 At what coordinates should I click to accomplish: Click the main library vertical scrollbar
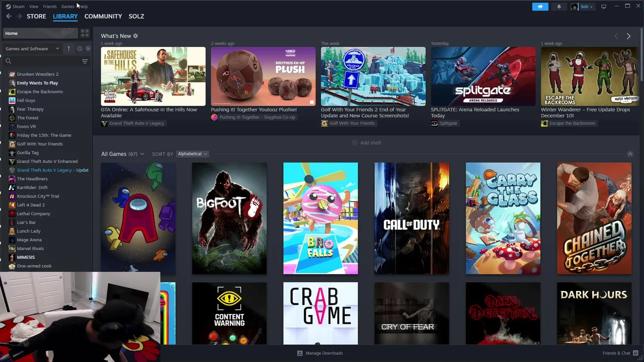[x=641, y=55]
